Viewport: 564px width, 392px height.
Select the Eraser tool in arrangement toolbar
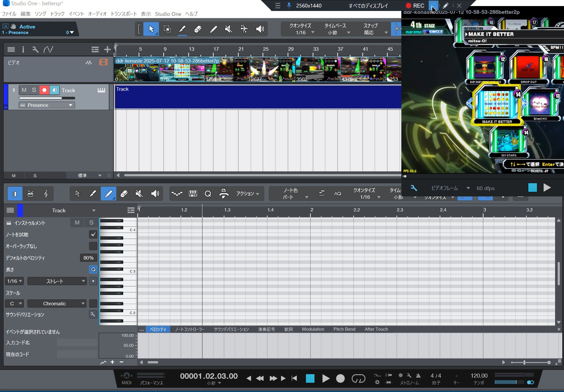coord(198,29)
